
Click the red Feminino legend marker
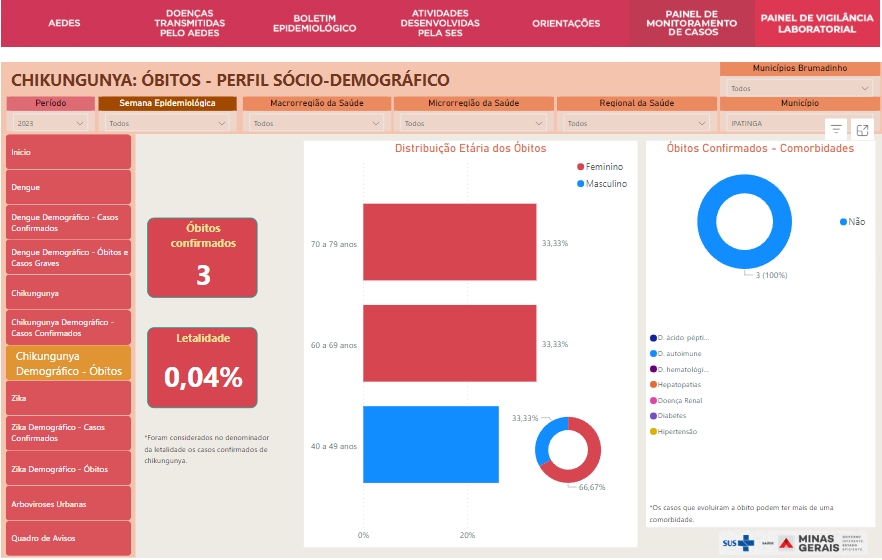pos(580,167)
